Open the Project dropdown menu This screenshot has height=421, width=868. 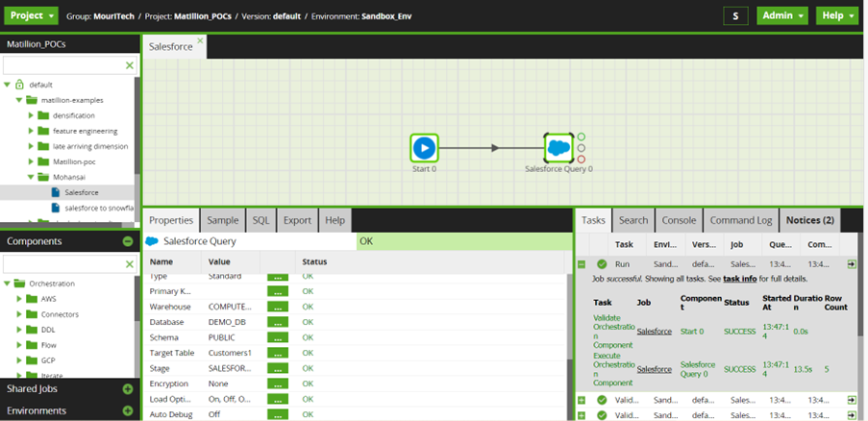pos(33,16)
